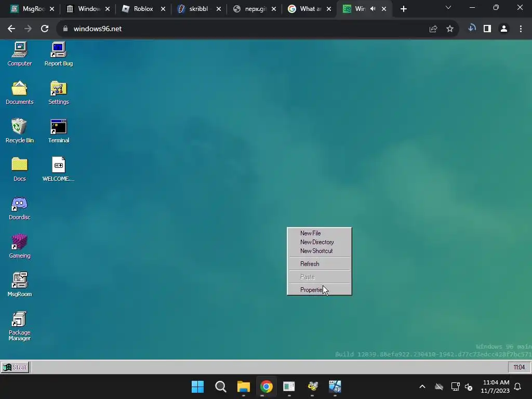Open the Recycle Bin icon
The width and height of the screenshot is (532, 399).
point(20,131)
